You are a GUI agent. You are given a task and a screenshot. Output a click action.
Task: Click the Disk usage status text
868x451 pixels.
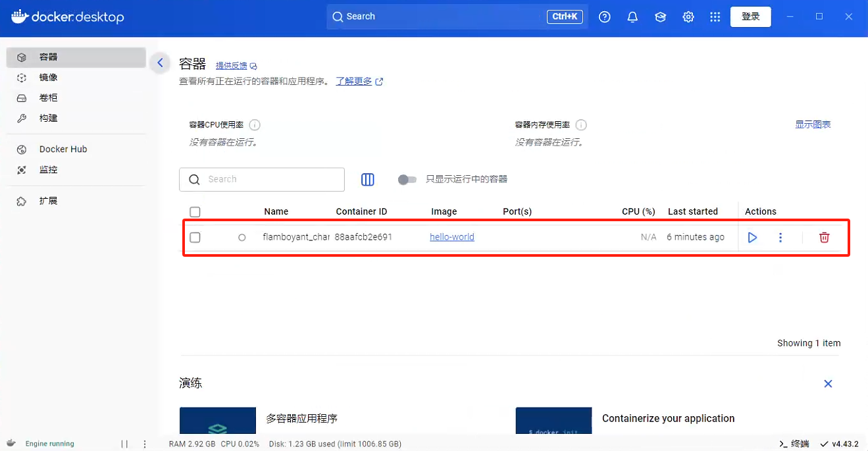335,444
